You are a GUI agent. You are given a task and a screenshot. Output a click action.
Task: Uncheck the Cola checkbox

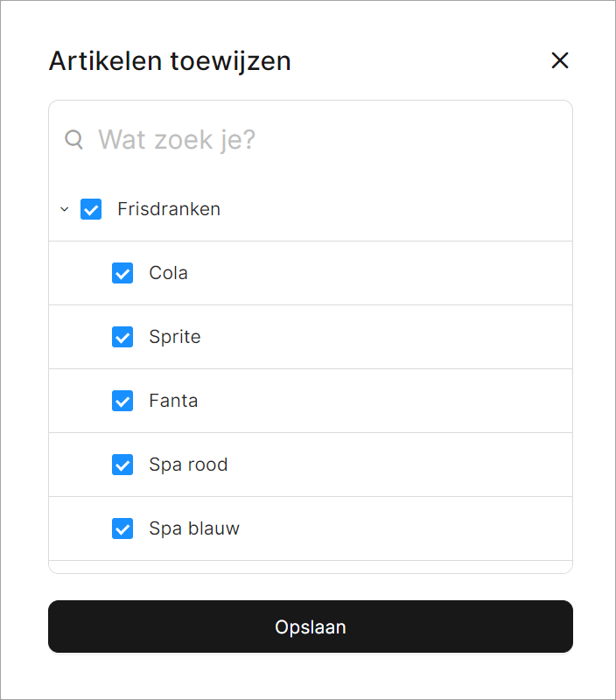point(122,273)
